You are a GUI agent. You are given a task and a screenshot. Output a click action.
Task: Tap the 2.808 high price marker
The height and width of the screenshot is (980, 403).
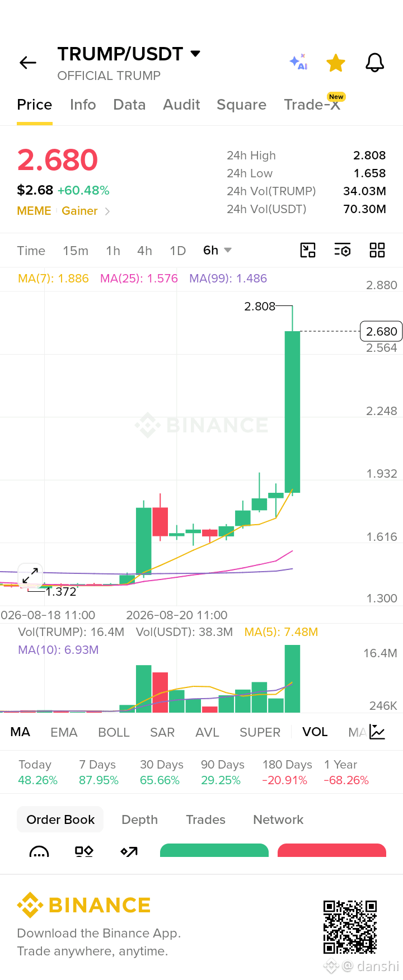coord(260,307)
